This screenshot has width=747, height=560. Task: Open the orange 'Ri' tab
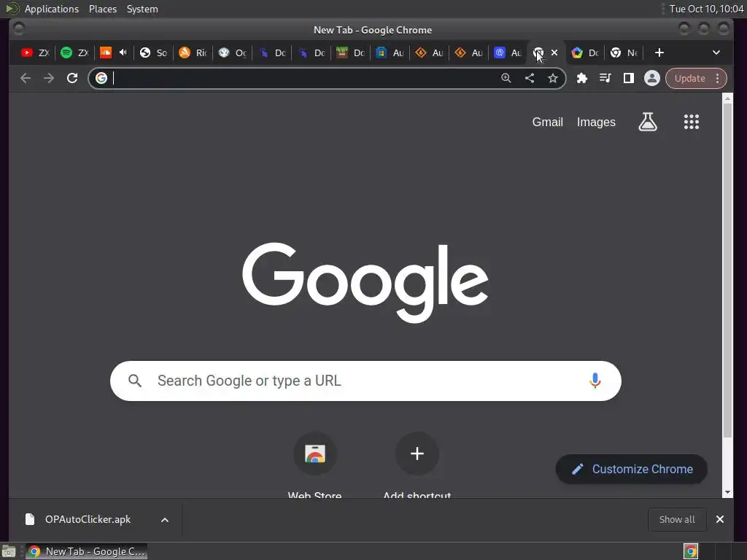point(193,52)
